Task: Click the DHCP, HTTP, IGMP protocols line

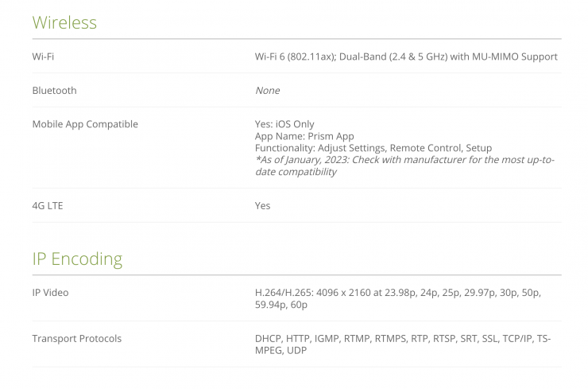Action: point(402,339)
